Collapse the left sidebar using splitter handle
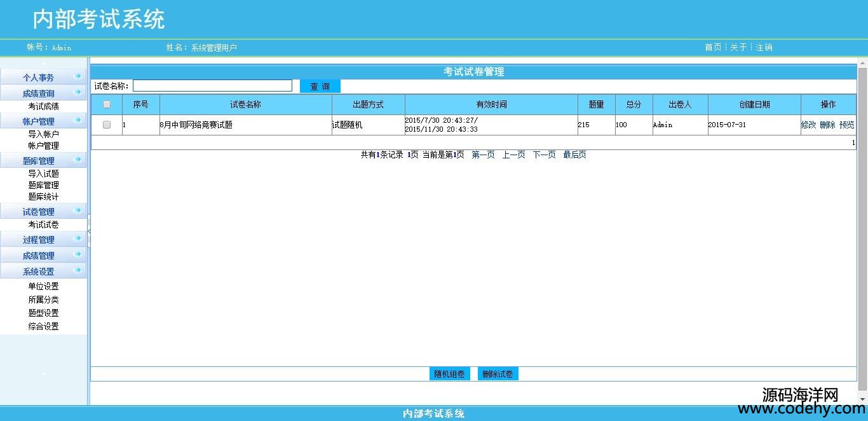 89,231
